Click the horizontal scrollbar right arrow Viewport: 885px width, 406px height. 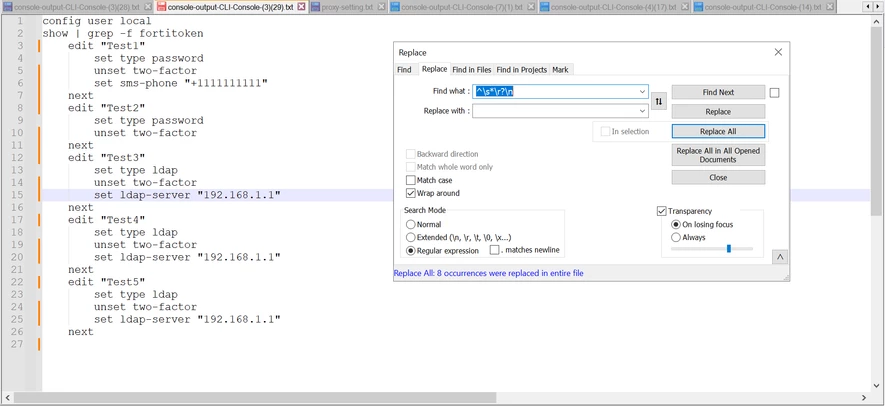click(864, 398)
